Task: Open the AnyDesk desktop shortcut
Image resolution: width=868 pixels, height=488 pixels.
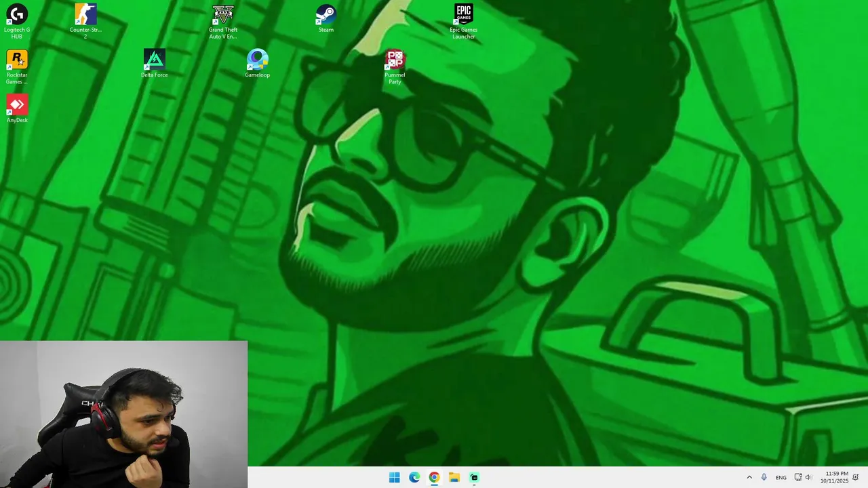Action: coord(17,109)
